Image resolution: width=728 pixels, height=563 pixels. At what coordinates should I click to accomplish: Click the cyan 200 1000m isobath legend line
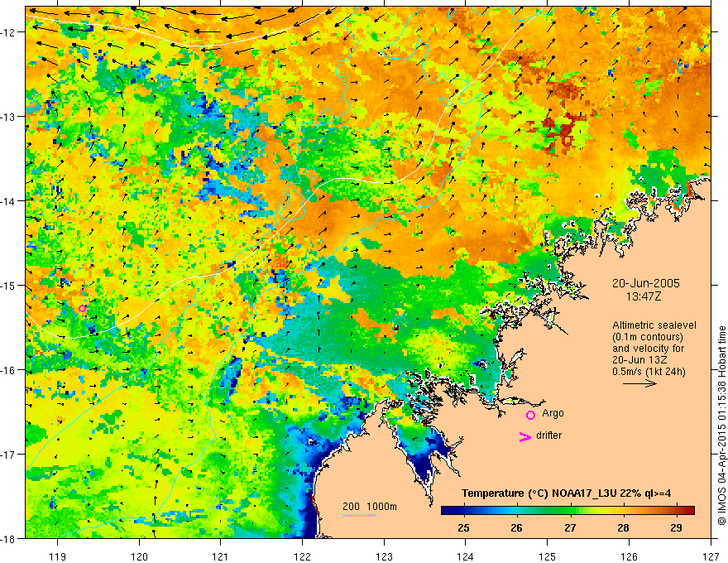click(x=359, y=515)
